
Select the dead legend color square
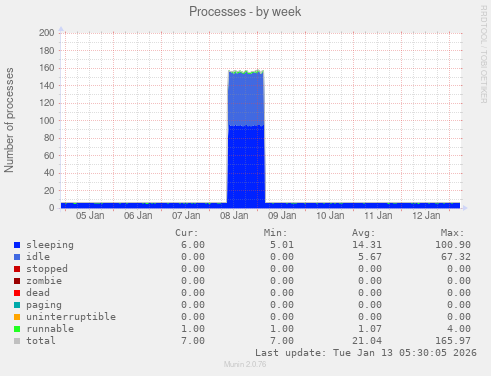[x=17, y=293]
